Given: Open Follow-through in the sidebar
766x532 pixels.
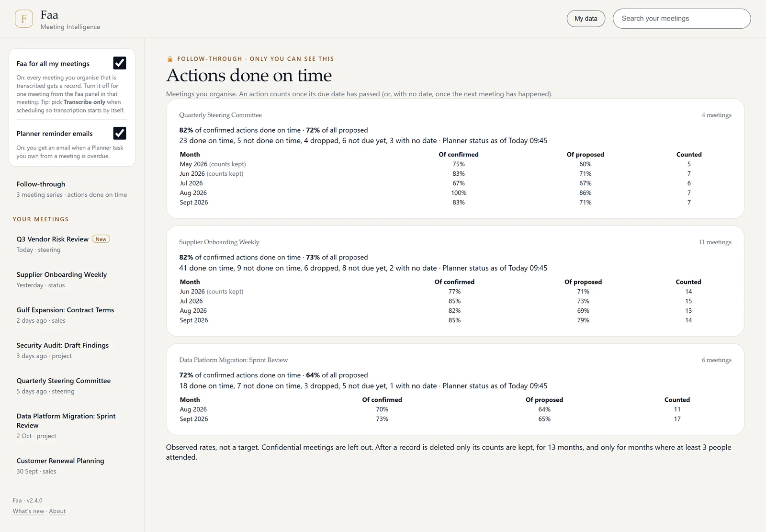Looking at the screenshot, I should click(72, 189).
